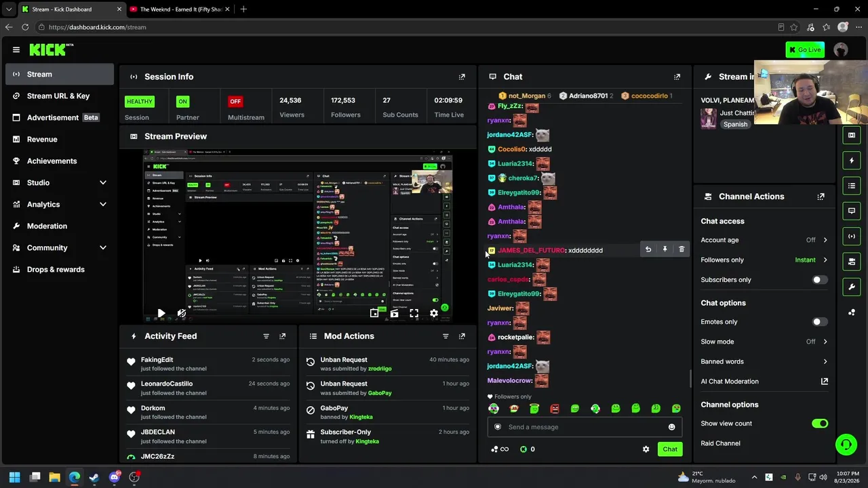Click the Send a message input
This screenshot has width=868, height=488.
(x=585, y=427)
